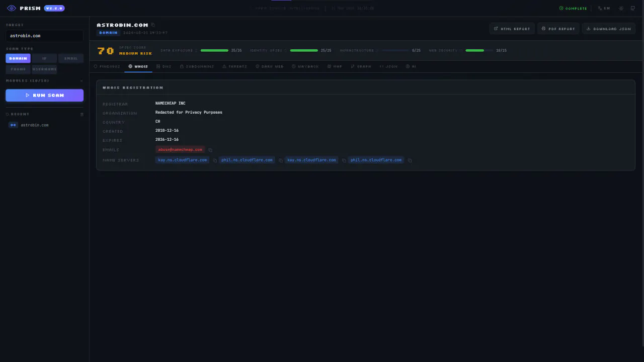Select the Domain scan type
The image size is (644, 362).
click(x=18, y=58)
